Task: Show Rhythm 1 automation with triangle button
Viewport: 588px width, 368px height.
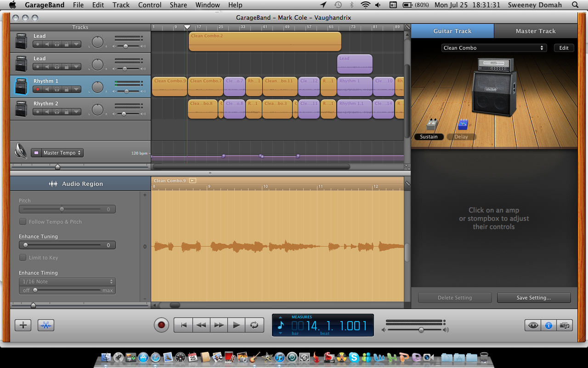Action: [x=76, y=89]
